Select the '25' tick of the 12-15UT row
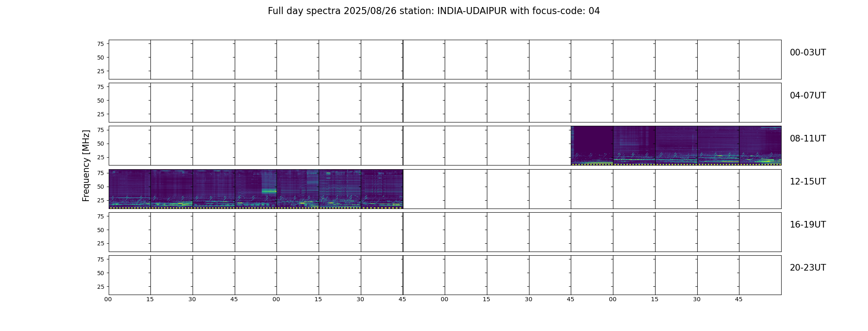868x331 pixels. (100, 200)
